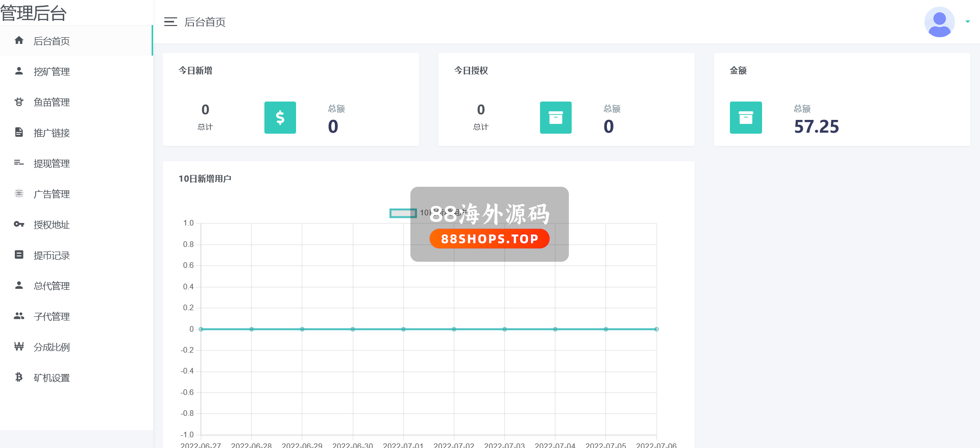This screenshot has height=448, width=980.
Task: Click the person icon for 挖矿管理
Action: point(19,71)
